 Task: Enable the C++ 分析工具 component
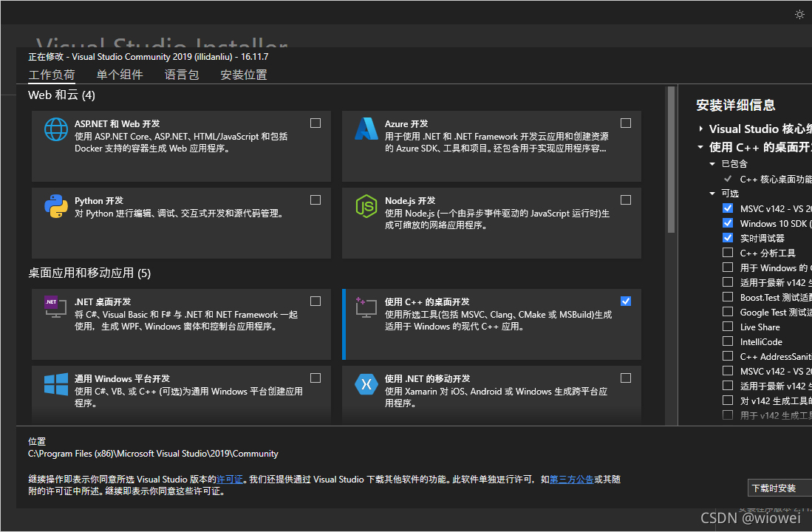click(728, 252)
